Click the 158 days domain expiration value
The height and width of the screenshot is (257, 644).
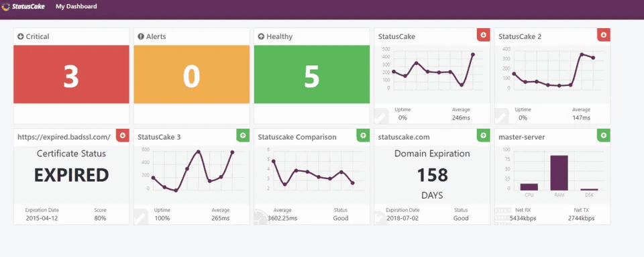(433, 176)
